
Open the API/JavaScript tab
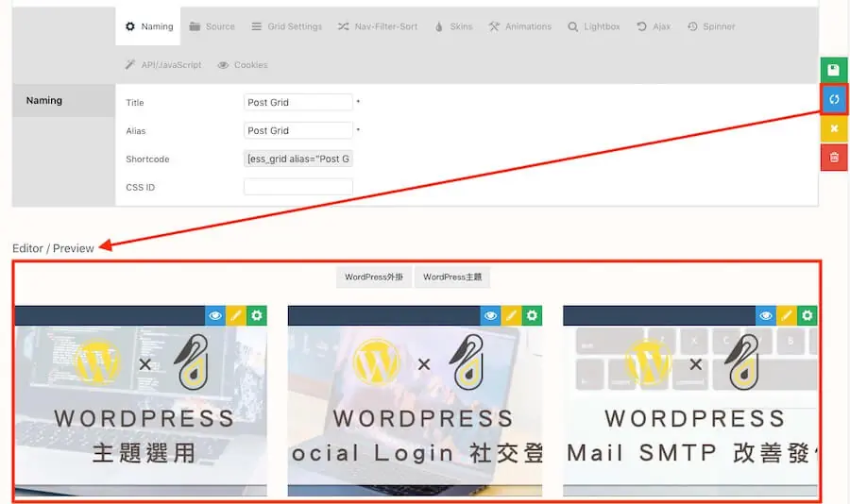pos(163,64)
